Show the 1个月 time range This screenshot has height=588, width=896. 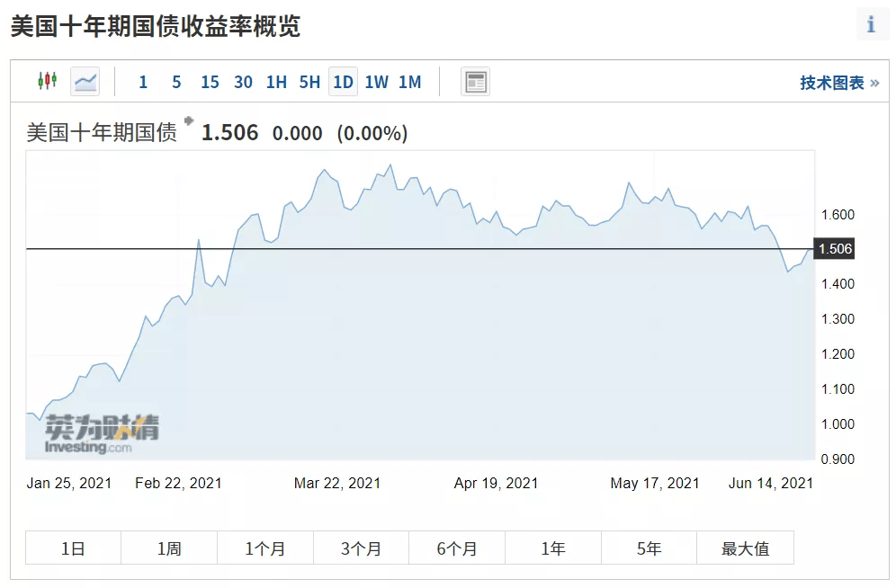[x=265, y=548]
